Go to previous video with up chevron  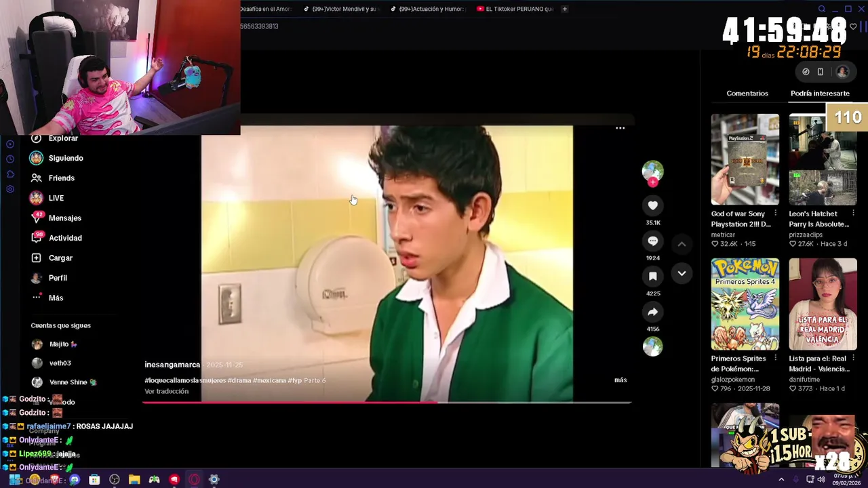click(682, 244)
